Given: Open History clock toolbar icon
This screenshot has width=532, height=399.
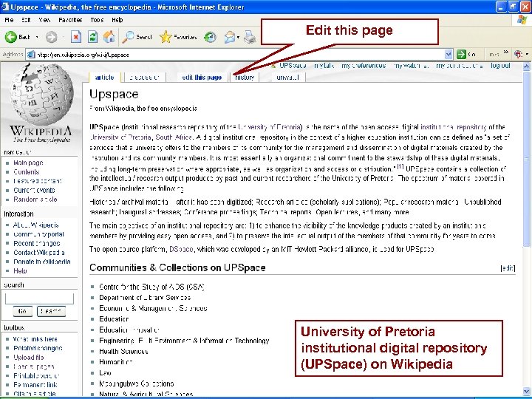Looking at the screenshot, I should point(210,37).
